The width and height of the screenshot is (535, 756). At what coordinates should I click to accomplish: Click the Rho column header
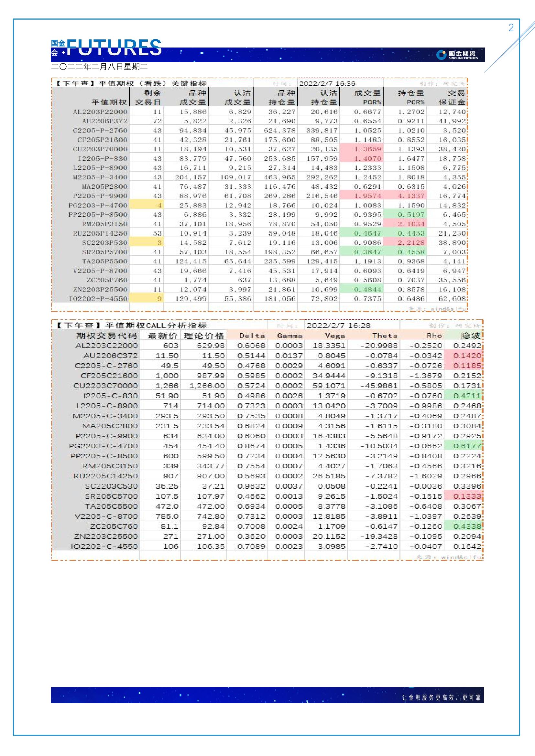tap(434, 336)
